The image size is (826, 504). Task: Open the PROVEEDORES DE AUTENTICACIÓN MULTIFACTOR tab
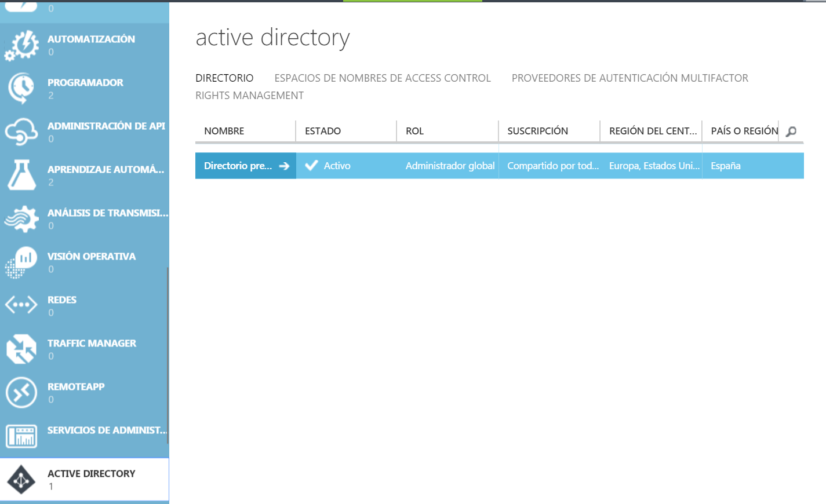pyautogui.click(x=629, y=77)
